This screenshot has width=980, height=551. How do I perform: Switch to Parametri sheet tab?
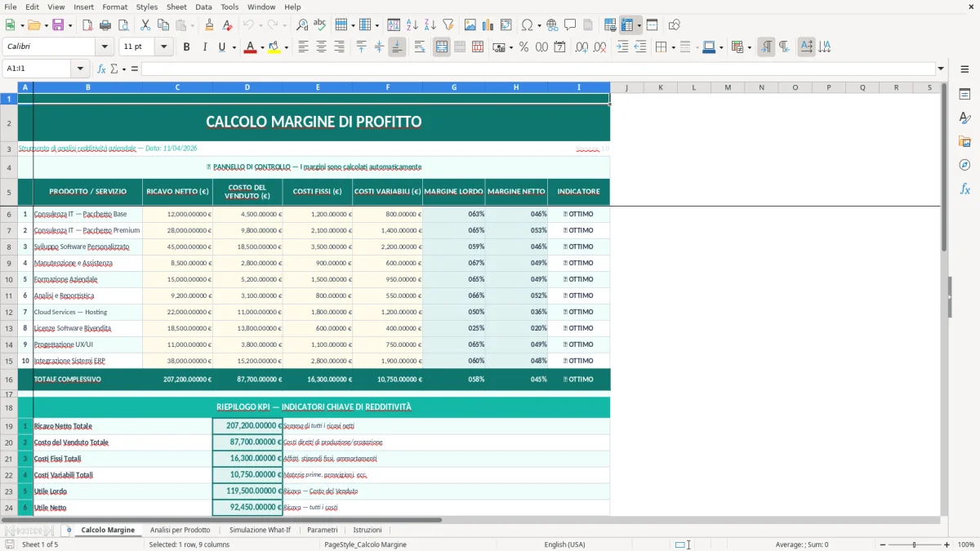click(x=322, y=530)
